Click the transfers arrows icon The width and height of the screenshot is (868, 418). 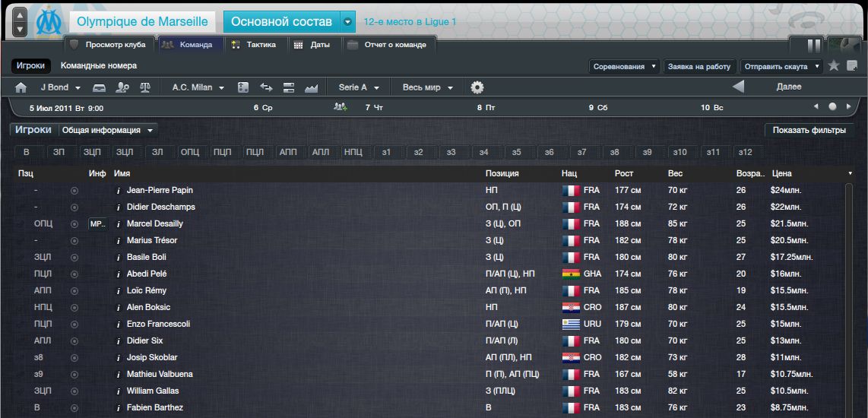coord(266,87)
